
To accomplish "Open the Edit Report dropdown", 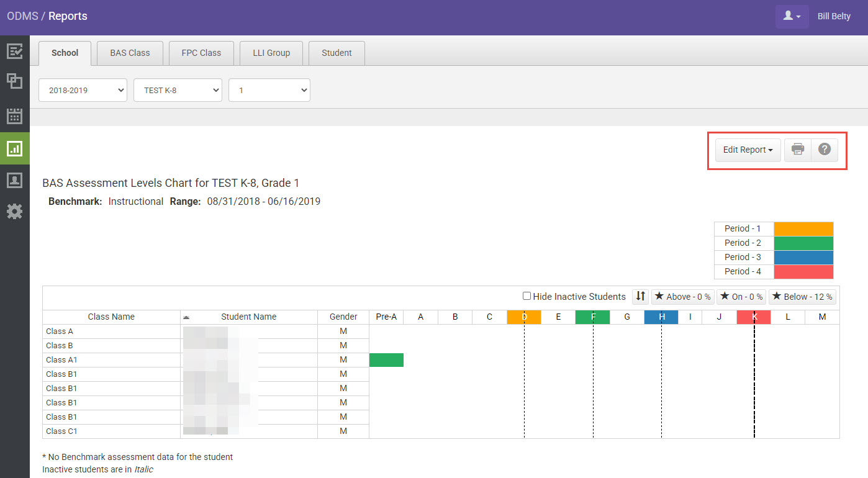I will [x=748, y=150].
